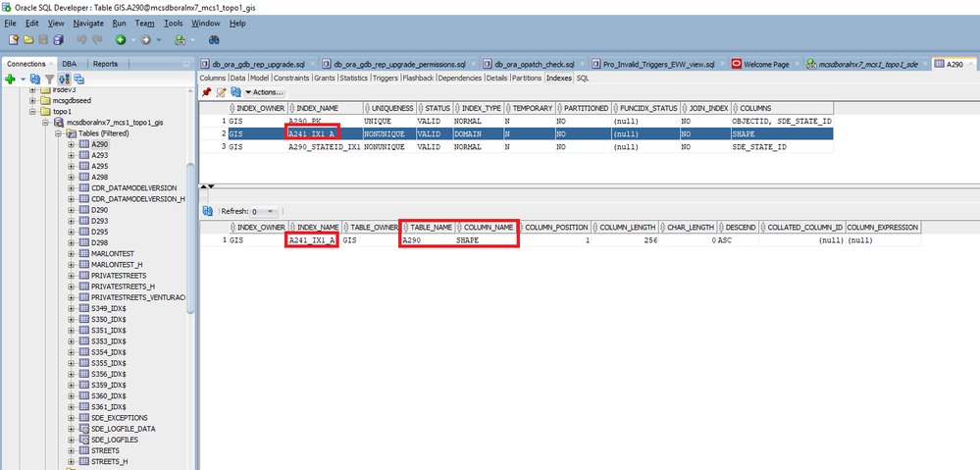The image size is (980, 470).
Task: Open the SQL Worksheet connection icon
Action: [x=180, y=40]
